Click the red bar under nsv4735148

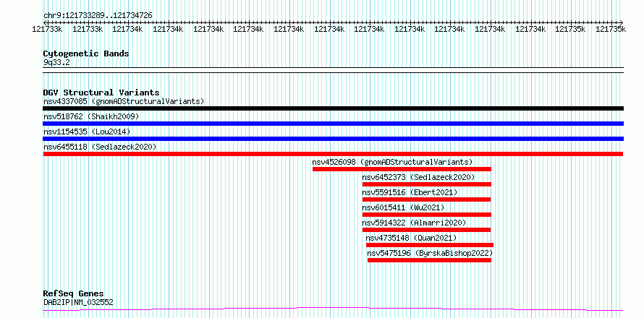click(x=430, y=245)
